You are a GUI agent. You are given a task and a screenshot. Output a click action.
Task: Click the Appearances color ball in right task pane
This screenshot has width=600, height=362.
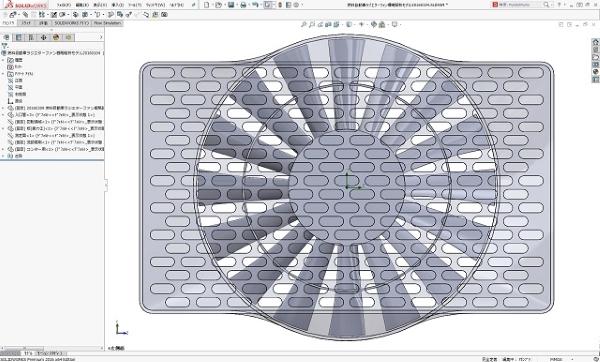pos(596,72)
